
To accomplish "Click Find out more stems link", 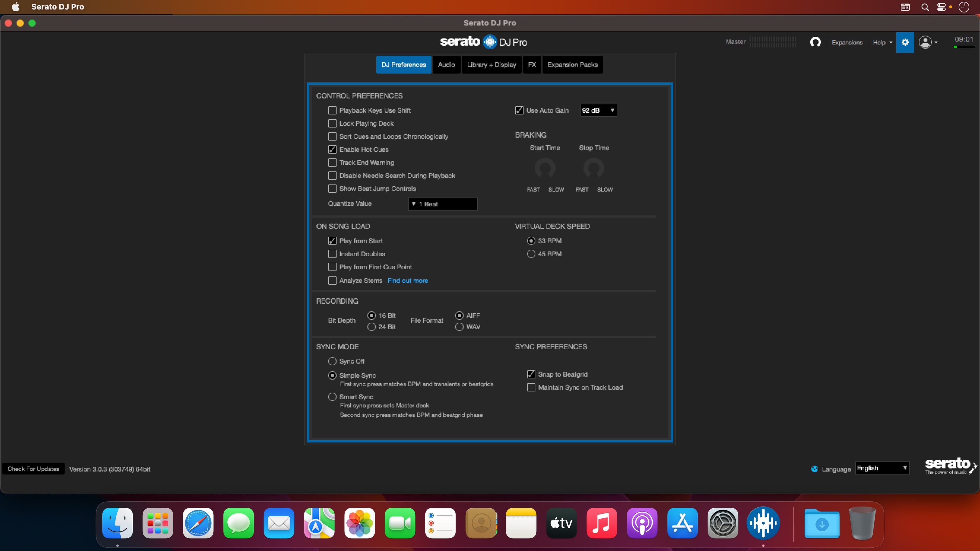I will click(x=407, y=281).
